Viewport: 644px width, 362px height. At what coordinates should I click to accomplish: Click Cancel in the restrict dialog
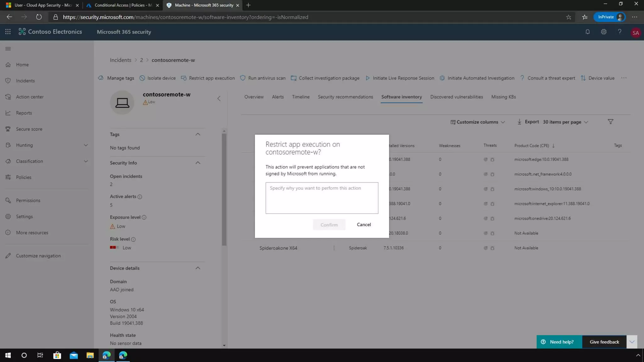click(x=364, y=224)
